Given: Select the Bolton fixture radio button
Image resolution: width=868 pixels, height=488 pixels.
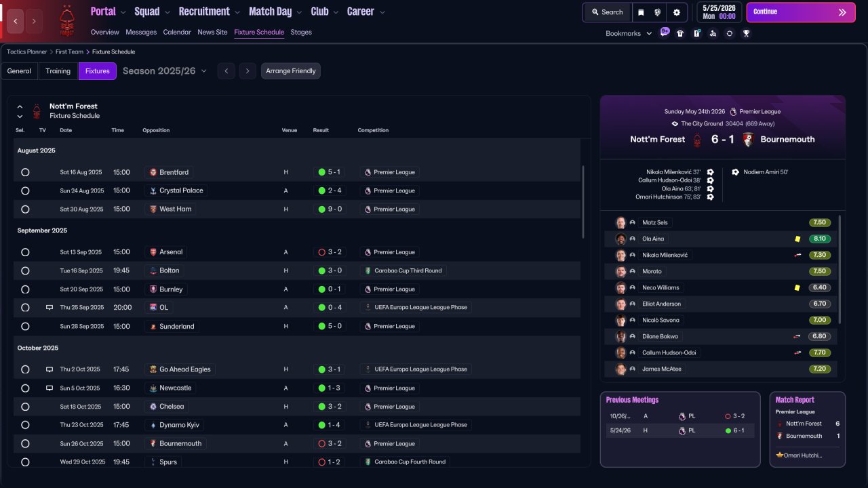Looking at the screenshot, I should coord(25,270).
